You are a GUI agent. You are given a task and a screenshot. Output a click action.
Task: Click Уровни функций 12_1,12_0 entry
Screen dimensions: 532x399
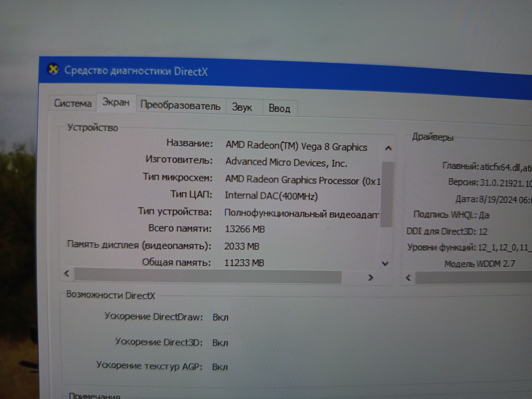click(469, 247)
